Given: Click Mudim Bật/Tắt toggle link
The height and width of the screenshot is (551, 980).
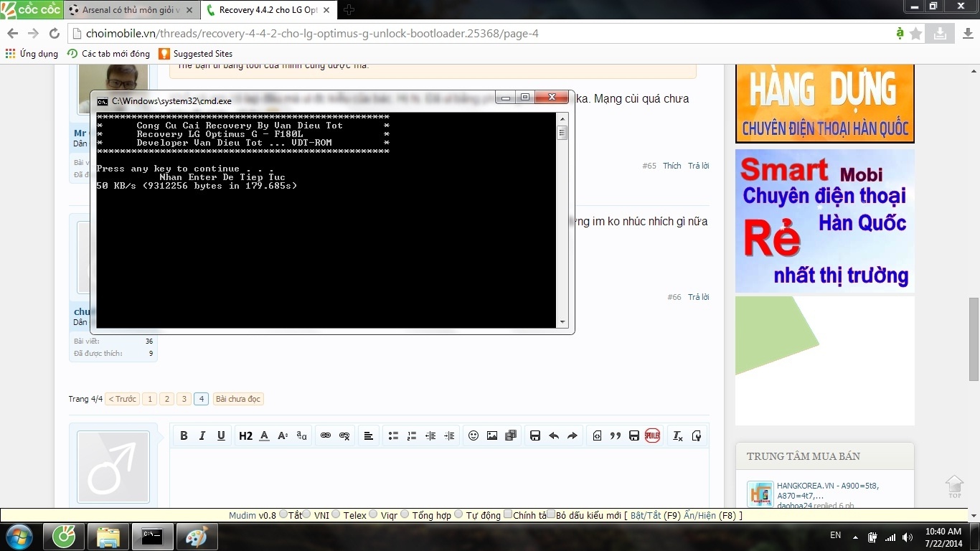Looking at the screenshot, I should [x=646, y=515].
